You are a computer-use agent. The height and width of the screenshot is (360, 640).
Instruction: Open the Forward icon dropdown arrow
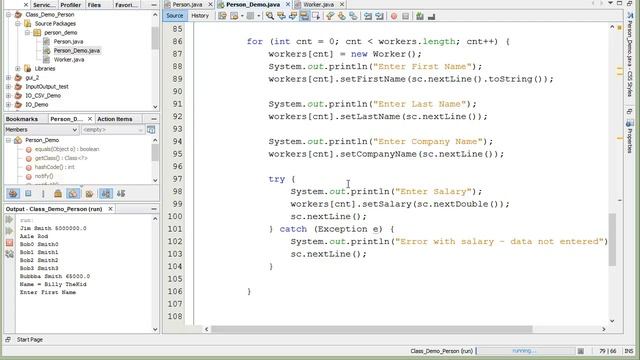click(x=258, y=16)
